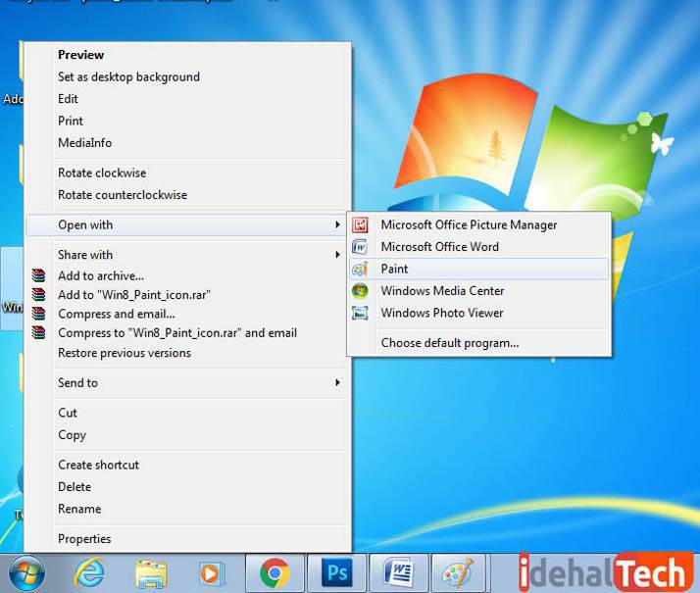Select Compress and email...
The width and height of the screenshot is (700, 593).
tap(187, 314)
